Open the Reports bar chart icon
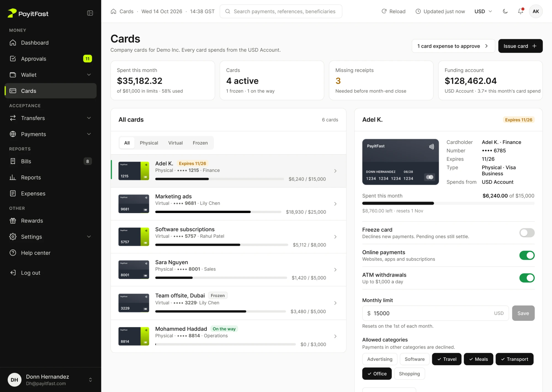Screen dimensions: 552x392 tap(13, 177)
